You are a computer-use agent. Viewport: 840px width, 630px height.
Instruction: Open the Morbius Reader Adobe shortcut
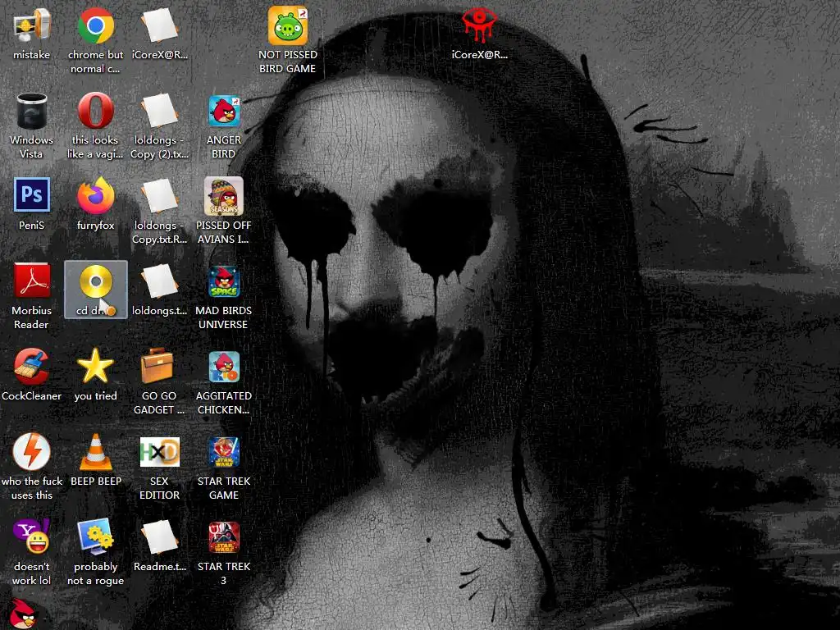tap(32, 281)
